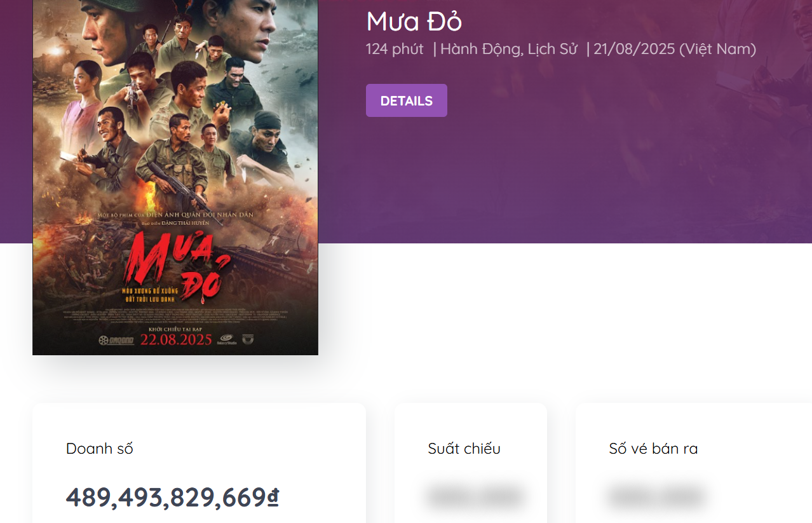The width and height of the screenshot is (812, 523).
Task: Click the Đặng Thái Huyền director credit
Action: 184,223
